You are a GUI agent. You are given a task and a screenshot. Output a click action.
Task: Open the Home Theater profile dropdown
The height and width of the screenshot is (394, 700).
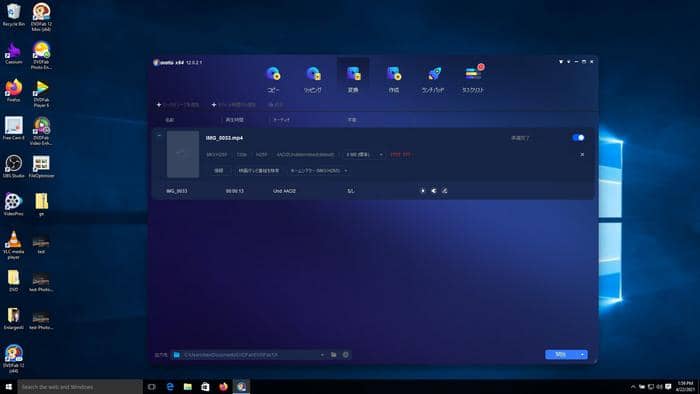click(319, 170)
